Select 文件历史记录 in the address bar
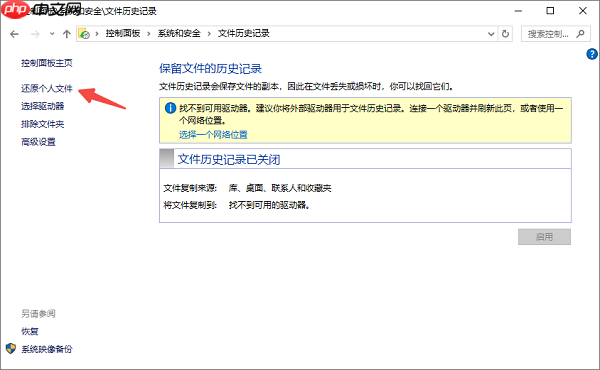Screen dimensions: 600x370 click(244, 34)
